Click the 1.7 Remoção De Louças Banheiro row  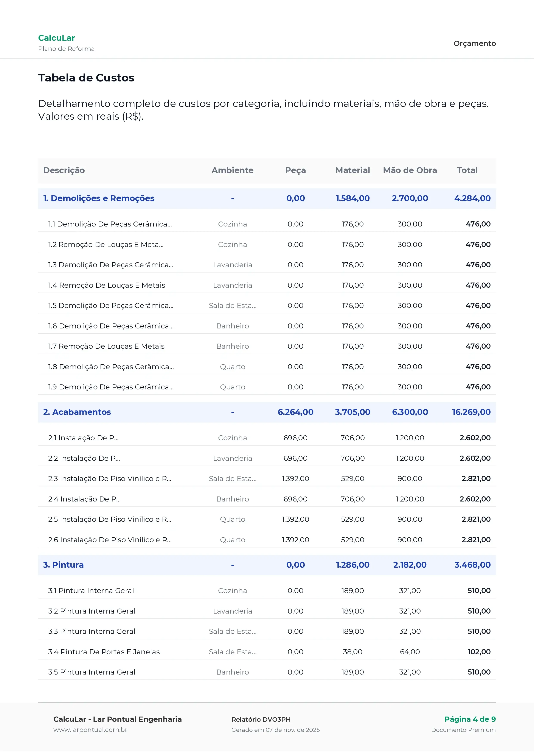[106, 346]
